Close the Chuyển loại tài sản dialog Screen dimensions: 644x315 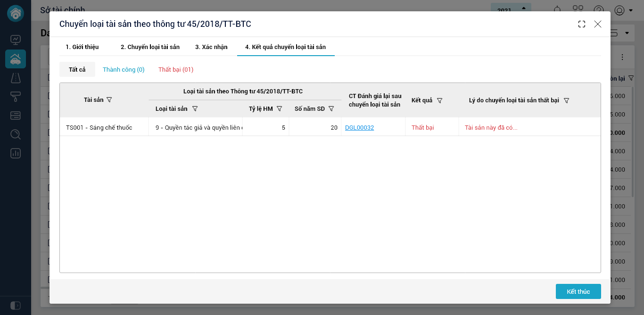coord(598,24)
